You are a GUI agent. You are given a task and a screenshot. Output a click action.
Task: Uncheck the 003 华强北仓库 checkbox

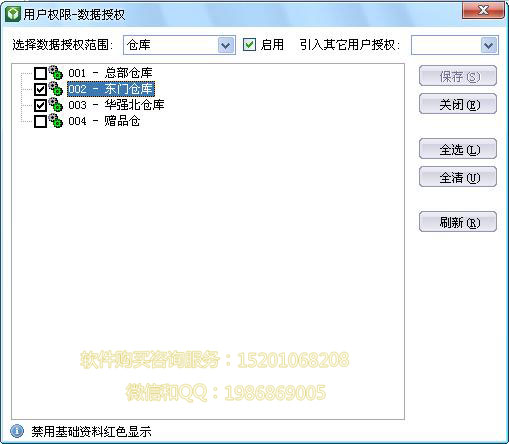click(x=40, y=105)
